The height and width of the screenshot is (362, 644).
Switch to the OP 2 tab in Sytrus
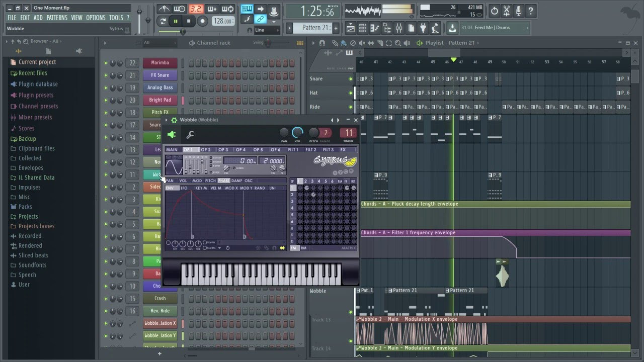pyautogui.click(x=206, y=150)
